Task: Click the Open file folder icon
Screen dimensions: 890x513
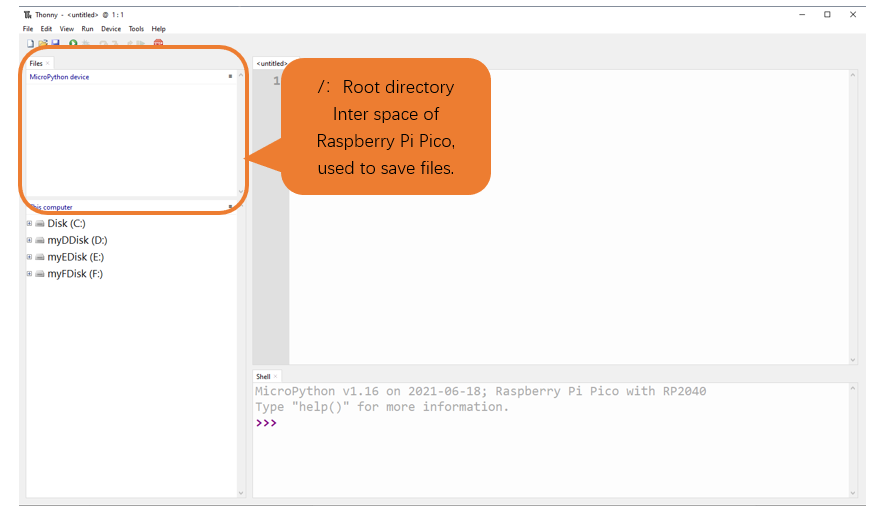Action: click(43, 43)
